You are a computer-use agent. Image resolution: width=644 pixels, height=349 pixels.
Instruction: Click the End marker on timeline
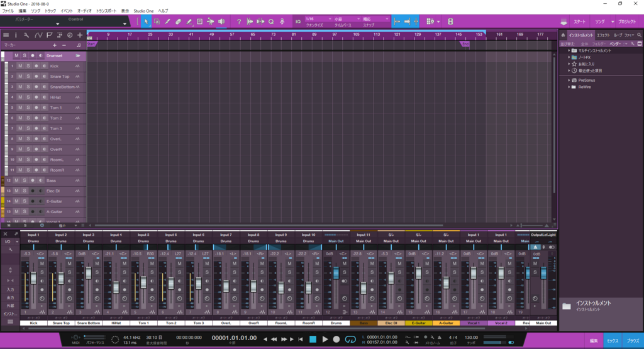pyautogui.click(x=465, y=44)
